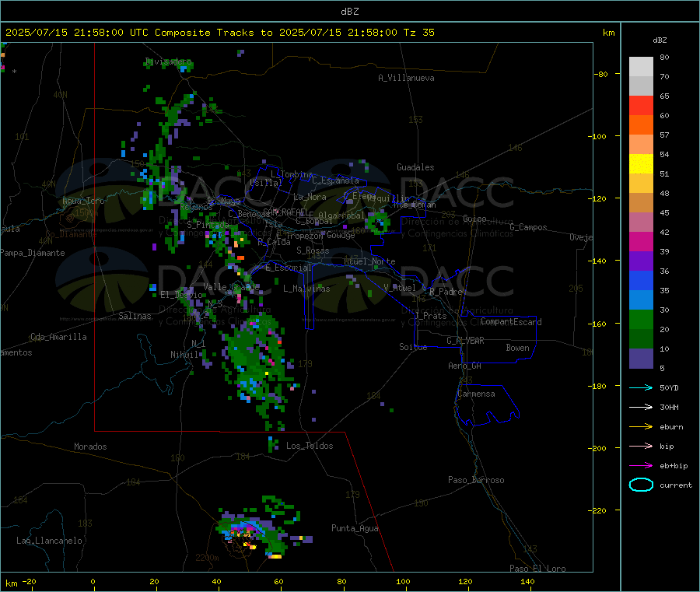This screenshot has width=700, height=592.
Task: Click the 'Atuel_Norte' map label
Action: 369,261
